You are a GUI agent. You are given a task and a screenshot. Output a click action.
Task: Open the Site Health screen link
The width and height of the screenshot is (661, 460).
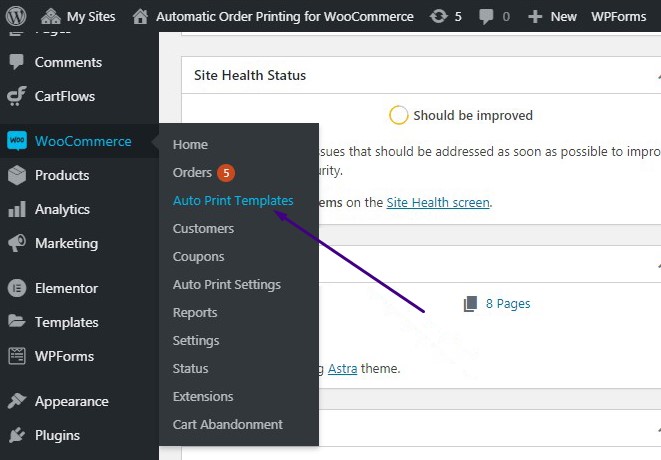tap(438, 202)
